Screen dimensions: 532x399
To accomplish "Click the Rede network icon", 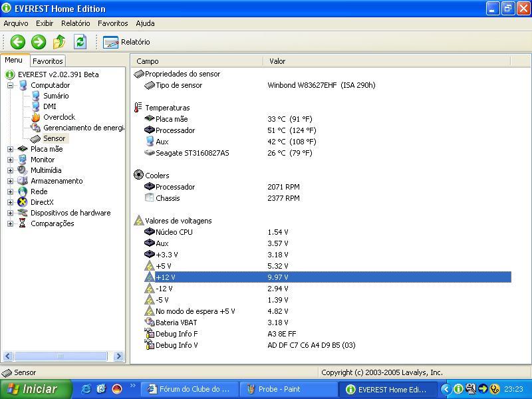I will point(23,192).
